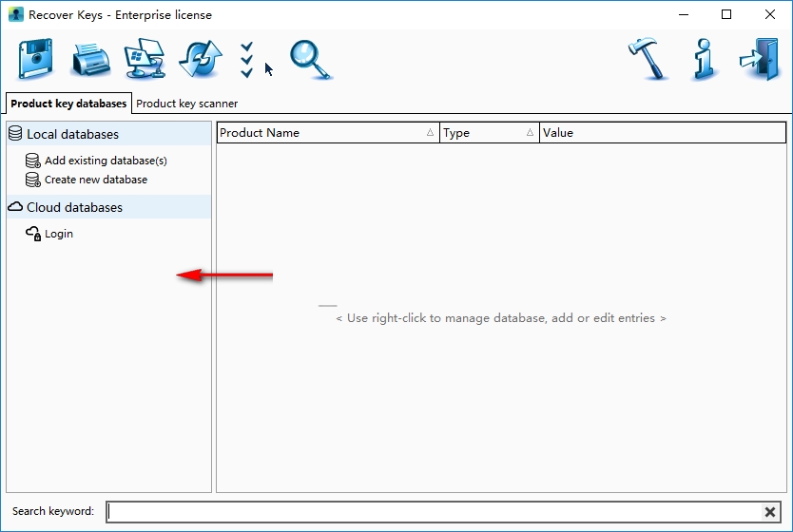Click the Recover Keys app icon in title bar
Screen dimensions: 793x532
(x=16, y=14)
